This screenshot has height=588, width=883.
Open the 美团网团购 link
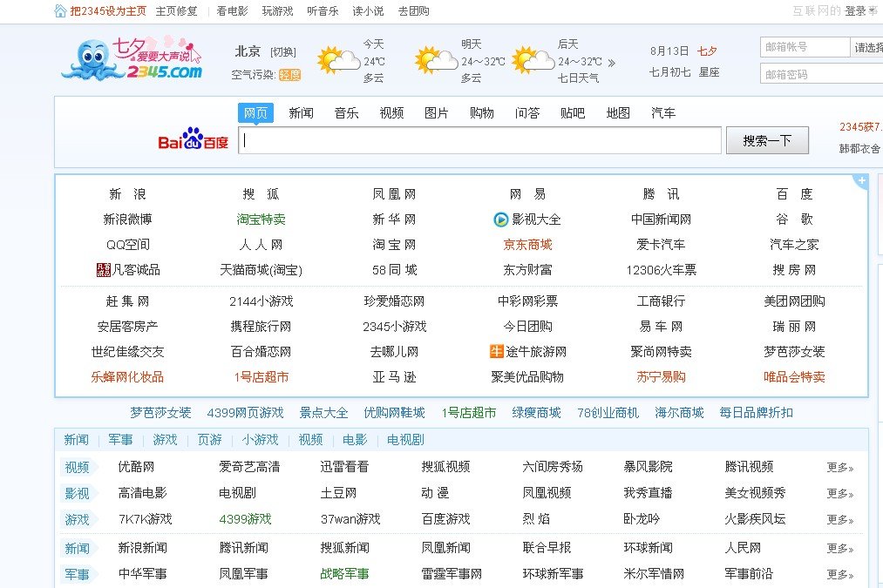pyautogui.click(x=794, y=301)
